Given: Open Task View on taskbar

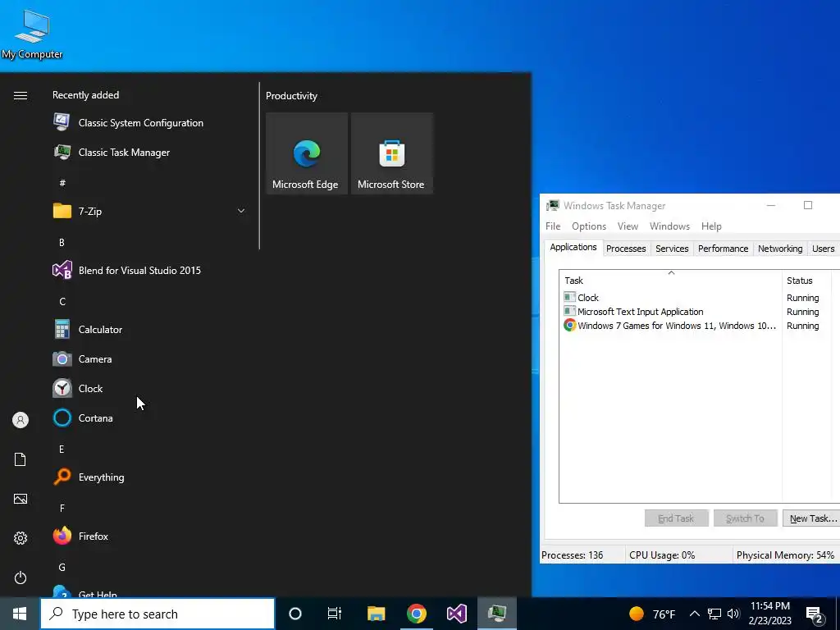Looking at the screenshot, I should tap(335, 614).
